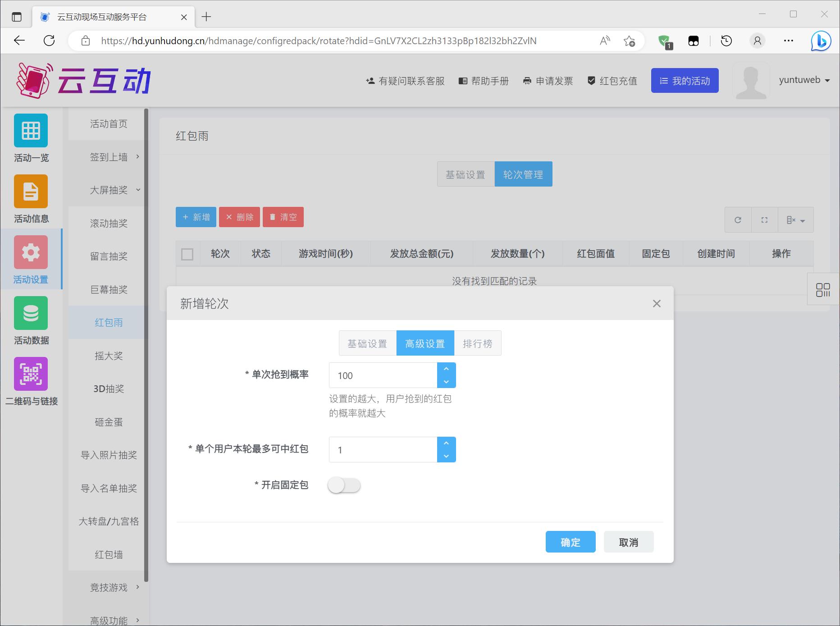Open the 活动信息 document icon

pos(31,192)
